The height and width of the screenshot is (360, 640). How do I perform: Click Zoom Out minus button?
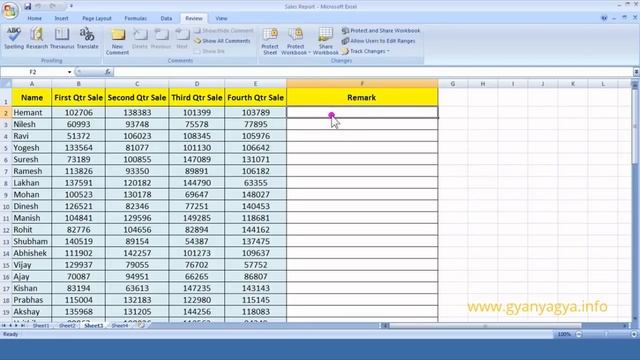579,334
